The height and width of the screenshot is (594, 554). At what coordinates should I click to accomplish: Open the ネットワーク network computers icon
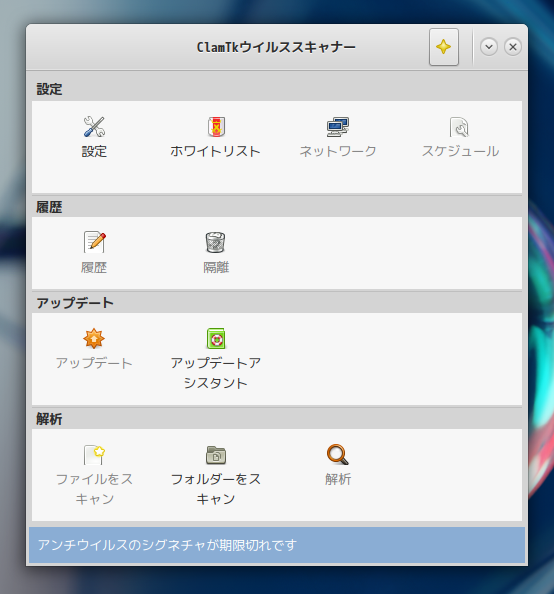click(338, 127)
